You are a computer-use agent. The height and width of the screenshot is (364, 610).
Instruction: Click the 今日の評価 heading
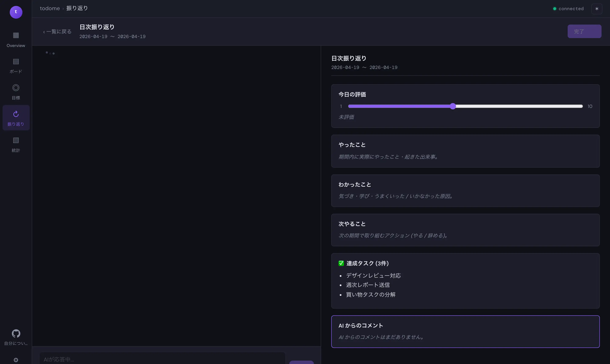(352, 94)
